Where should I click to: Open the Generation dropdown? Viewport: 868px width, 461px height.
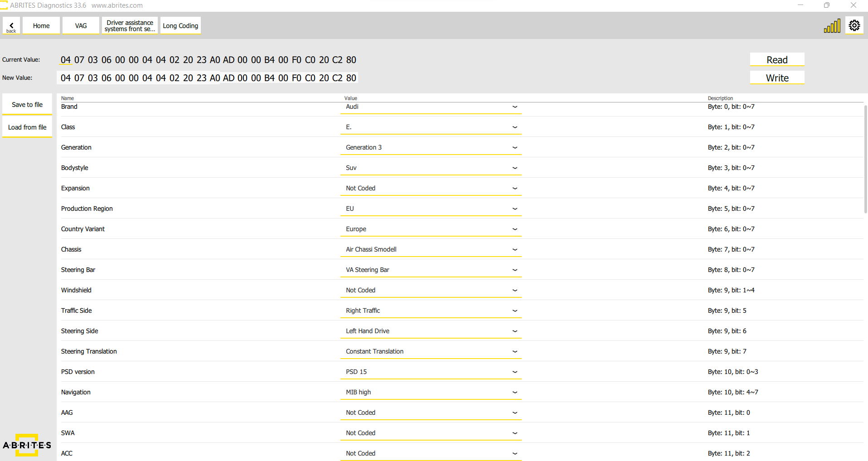tap(431, 148)
